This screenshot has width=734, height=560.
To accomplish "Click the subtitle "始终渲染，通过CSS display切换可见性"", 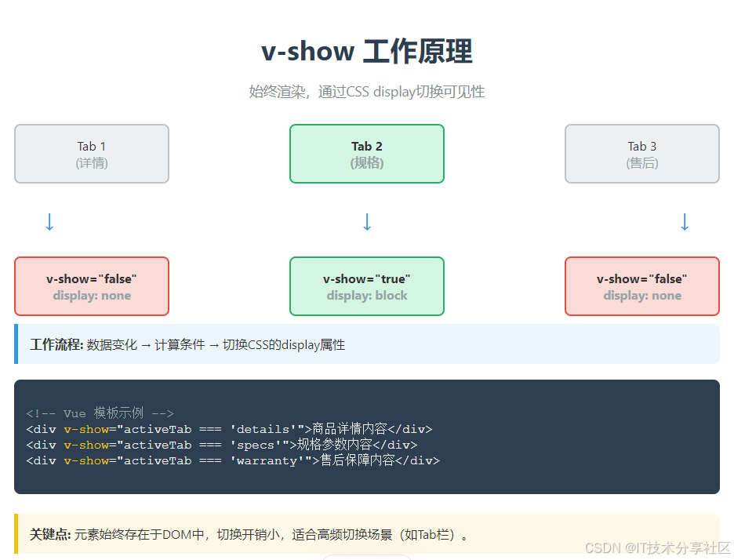I will point(367,92).
